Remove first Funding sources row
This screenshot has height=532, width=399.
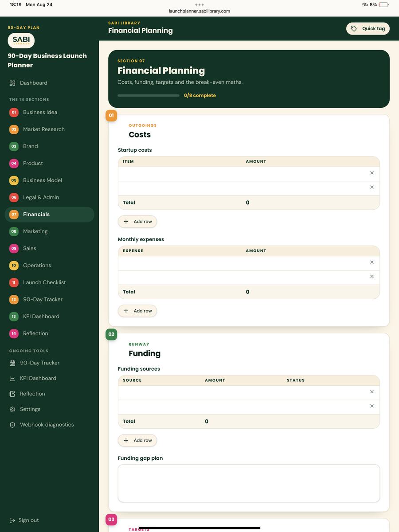(372, 392)
